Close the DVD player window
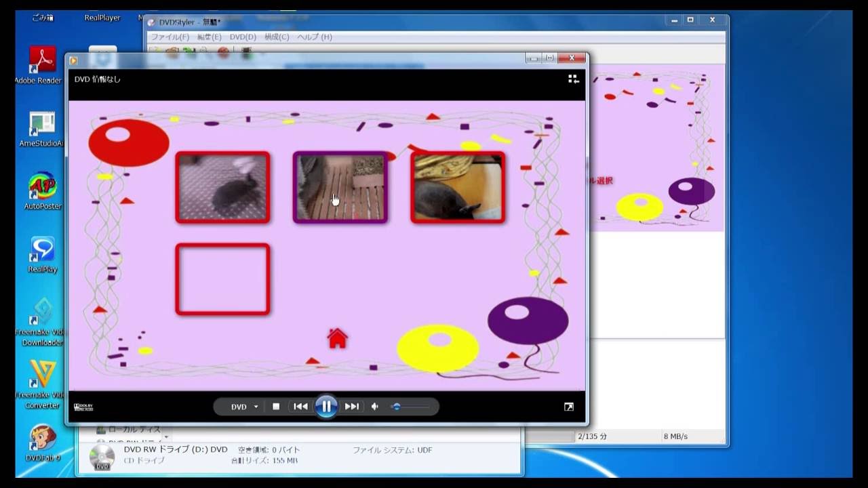Viewport: 868px width, 488px height. coord(572,58)
